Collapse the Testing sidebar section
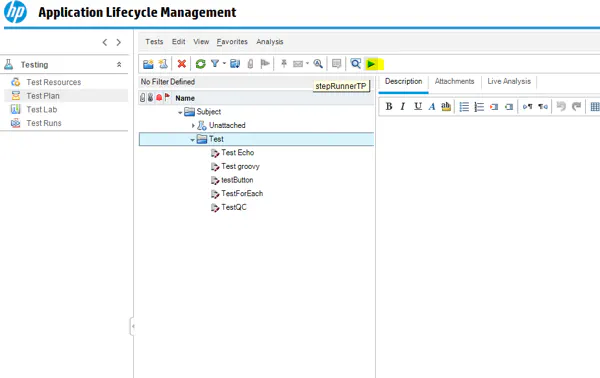 coord(119,65)
